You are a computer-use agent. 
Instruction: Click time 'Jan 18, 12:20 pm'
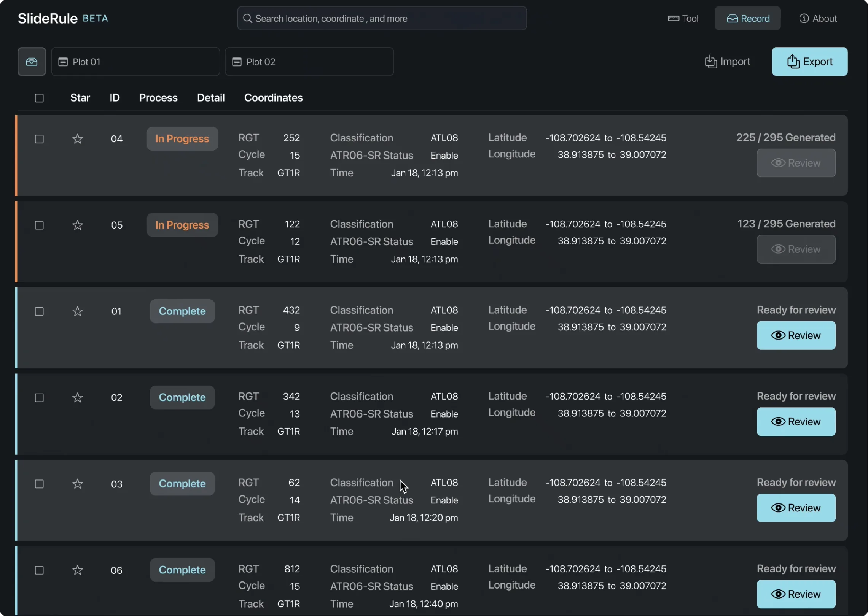pos(424,518)
